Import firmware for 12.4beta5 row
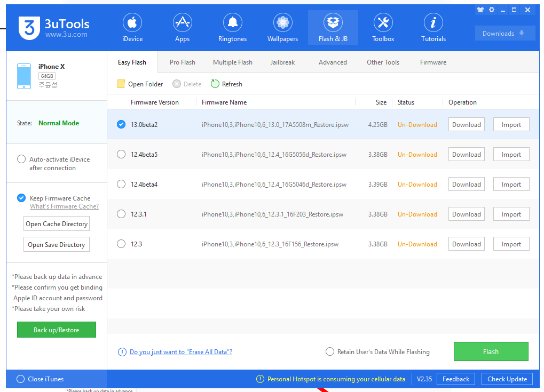The width and height of the screenshot is (544, 392). click(511, 154)
